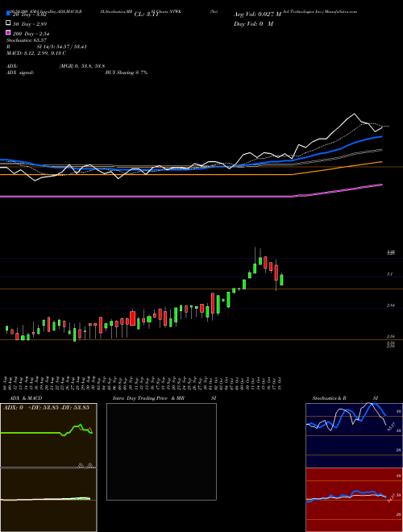Select the '50 Day = 2.89' legend text
Screen dimensions: 403x532
click(30, 24)
